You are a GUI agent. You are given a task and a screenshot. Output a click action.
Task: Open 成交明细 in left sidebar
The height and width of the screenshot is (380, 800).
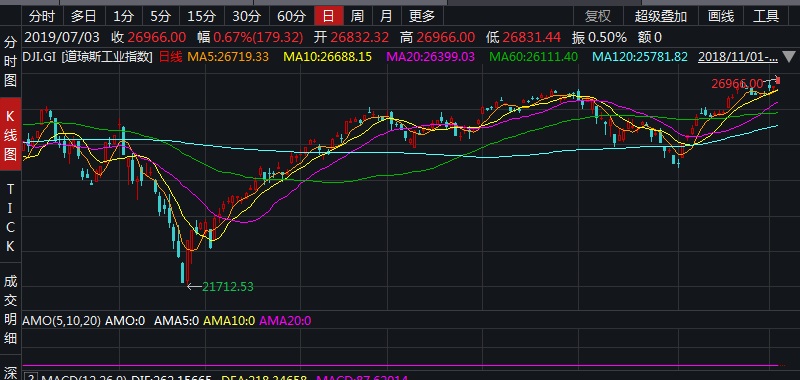coord(10,309)
